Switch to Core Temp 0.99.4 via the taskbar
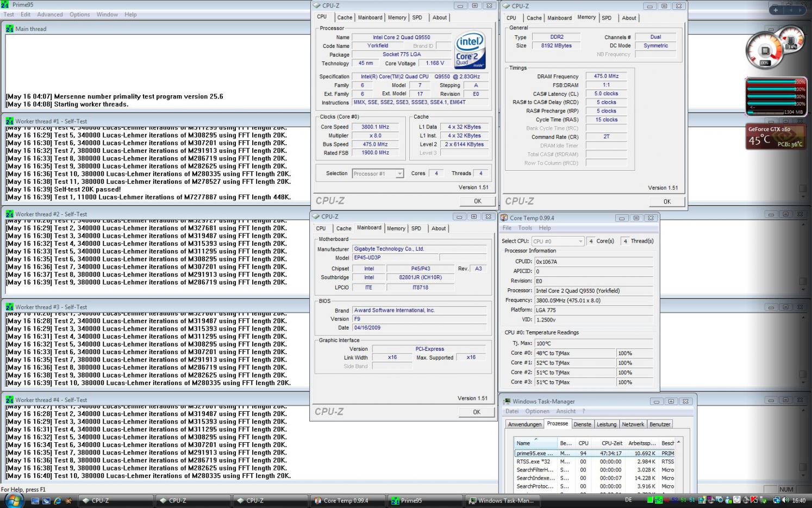 pyautogui.click(x=347, y=500)
